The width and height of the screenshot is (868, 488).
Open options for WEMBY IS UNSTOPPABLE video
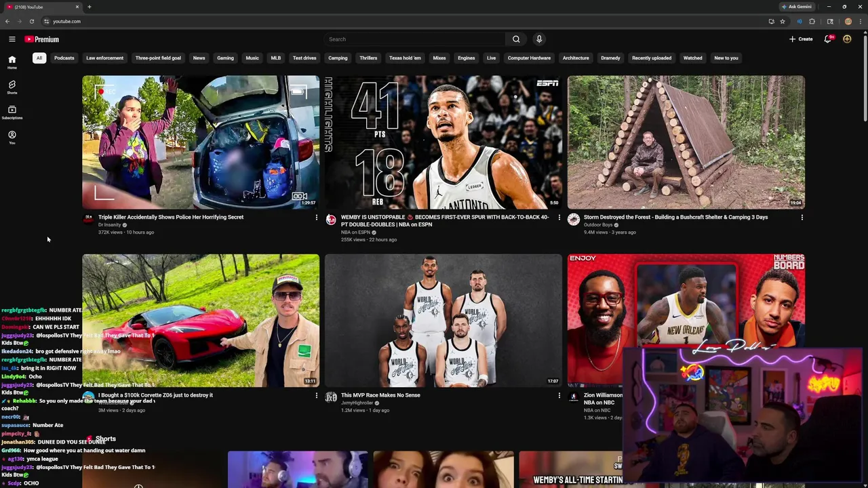559,218
